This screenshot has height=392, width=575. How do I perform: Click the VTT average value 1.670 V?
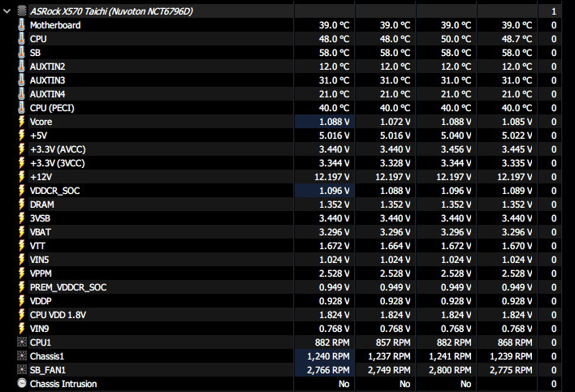[x=517, y=246]
